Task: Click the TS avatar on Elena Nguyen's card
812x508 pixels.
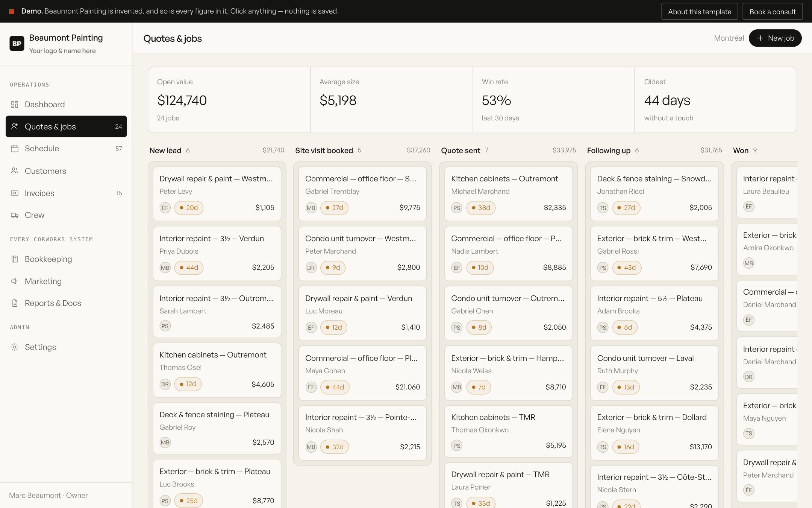Action: [603, 447]
